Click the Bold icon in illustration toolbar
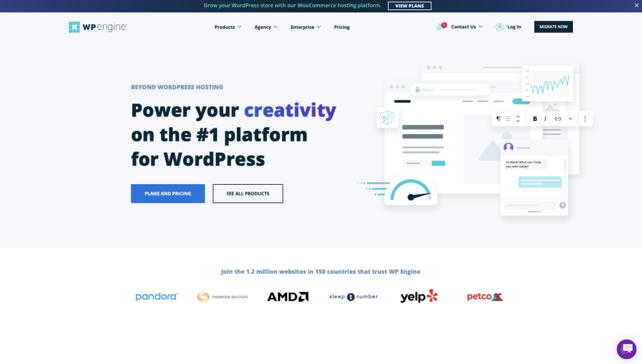 tap(535, 118)
